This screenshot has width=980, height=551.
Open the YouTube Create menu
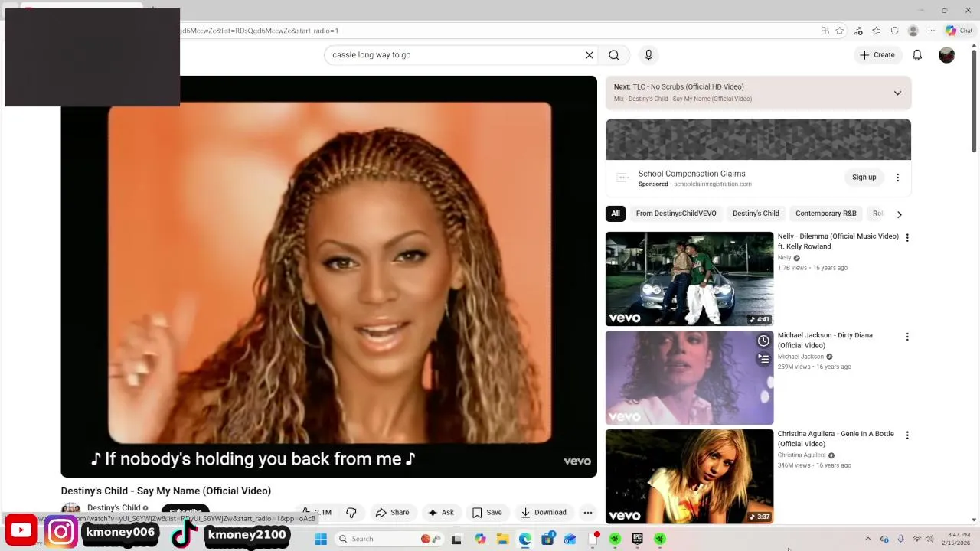(877, 55)
